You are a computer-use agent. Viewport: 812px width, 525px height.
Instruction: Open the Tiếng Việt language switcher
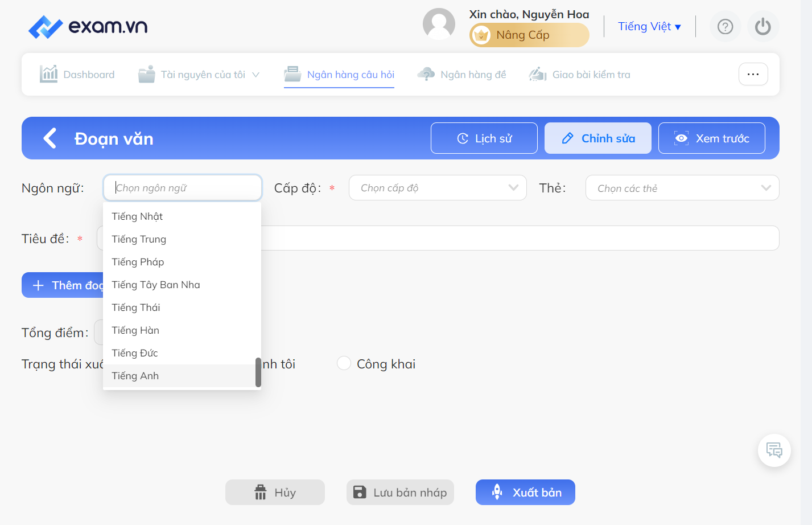coord(649,27)
